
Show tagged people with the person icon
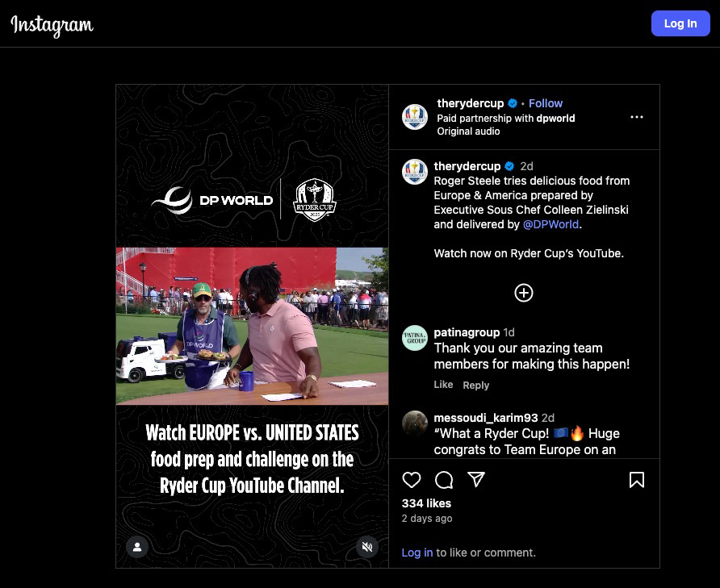click(137, 547)
